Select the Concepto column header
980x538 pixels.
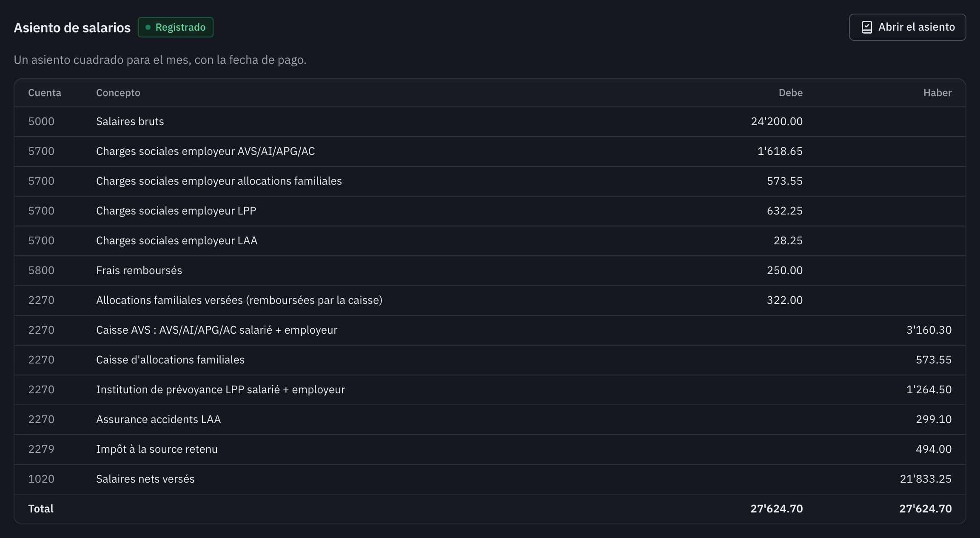point(118,93)
